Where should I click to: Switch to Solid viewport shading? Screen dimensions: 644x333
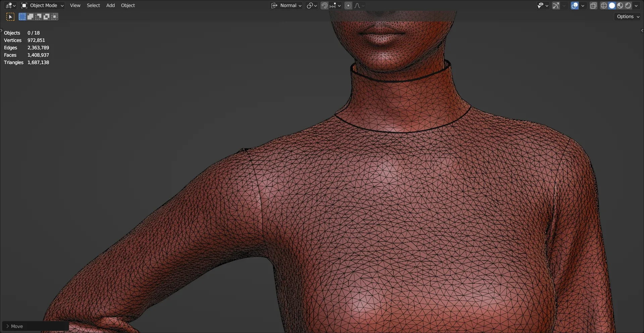(612, 5)
